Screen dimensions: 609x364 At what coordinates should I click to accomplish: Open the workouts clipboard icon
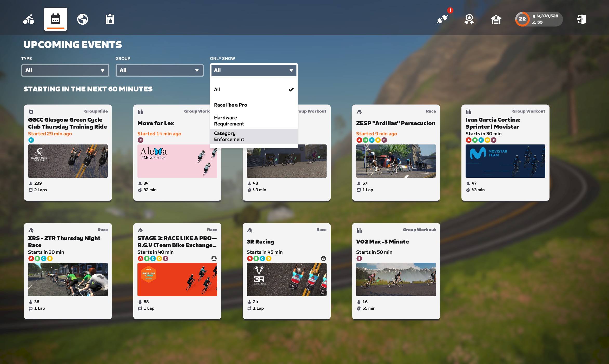pyautogui.click(x=110, y=19)
